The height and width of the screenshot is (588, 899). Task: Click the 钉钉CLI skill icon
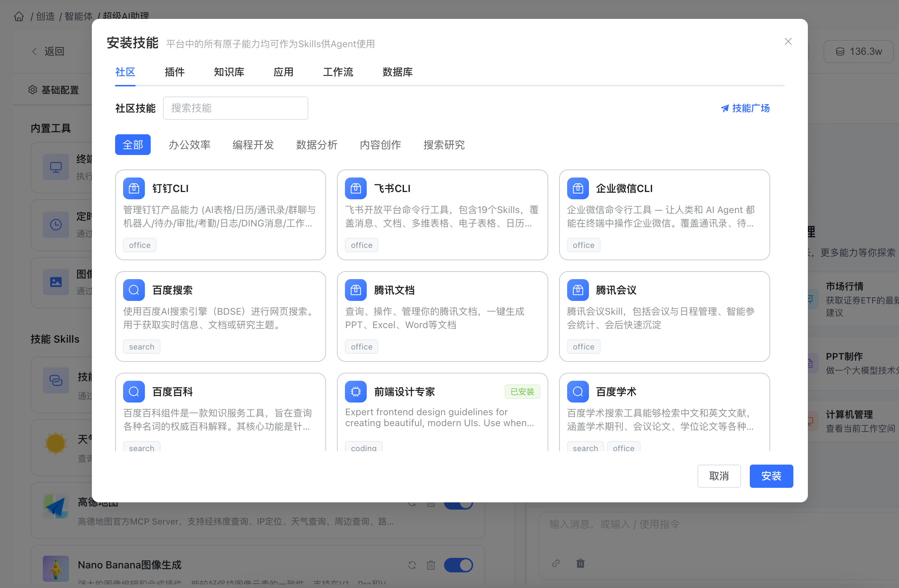(134, 188)
